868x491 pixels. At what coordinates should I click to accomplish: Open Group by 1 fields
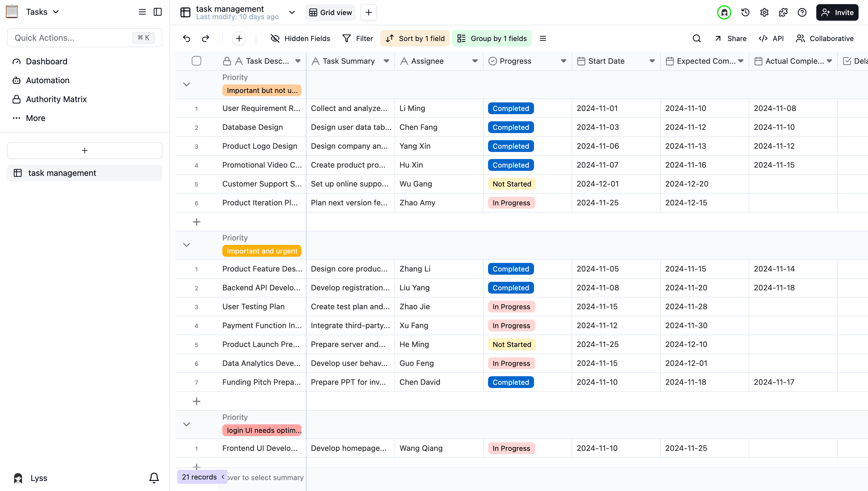point(492,38)
